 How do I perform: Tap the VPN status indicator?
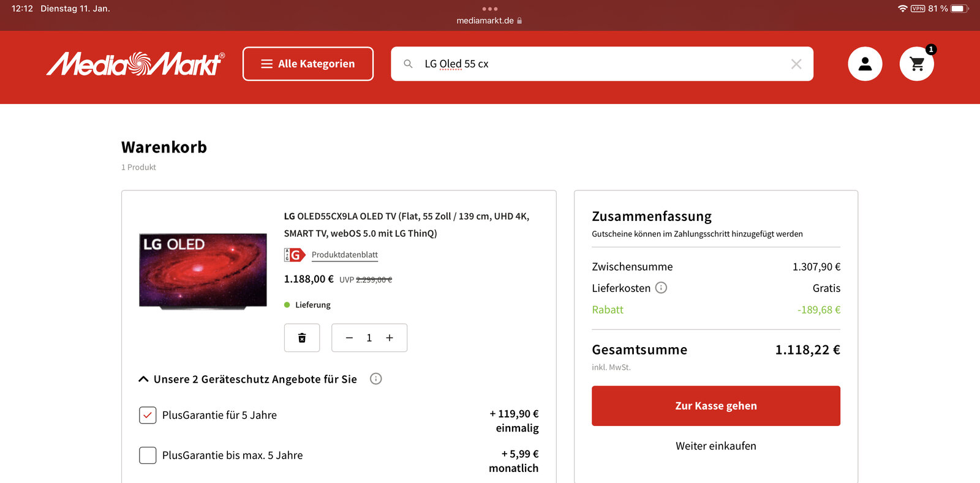[x=918, y=9]
